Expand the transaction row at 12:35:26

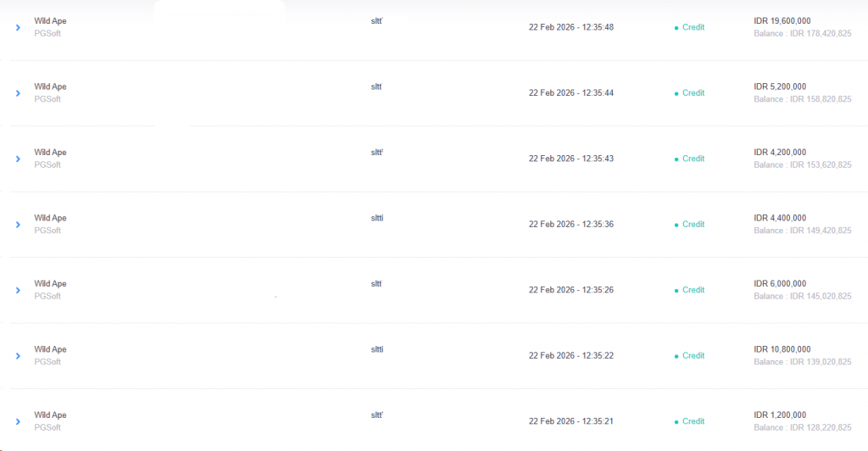point(18,290)
